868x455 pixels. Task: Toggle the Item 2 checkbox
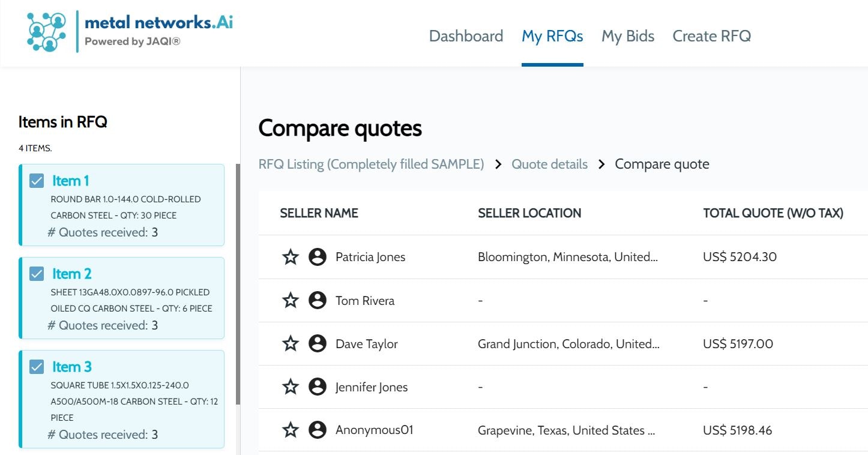[37, 274]
